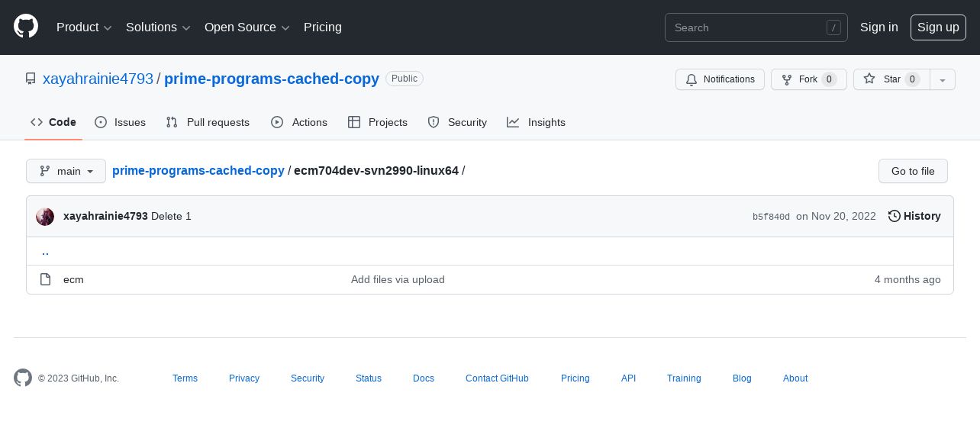Click the Pull requests branch icon
This screenshot has height=425, width=980.
172,122
